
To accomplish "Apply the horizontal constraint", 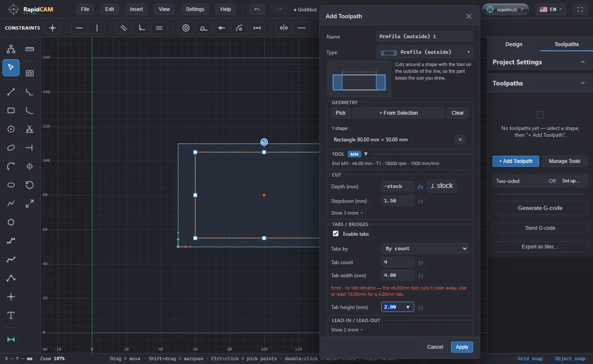I will tap(79, 28).
